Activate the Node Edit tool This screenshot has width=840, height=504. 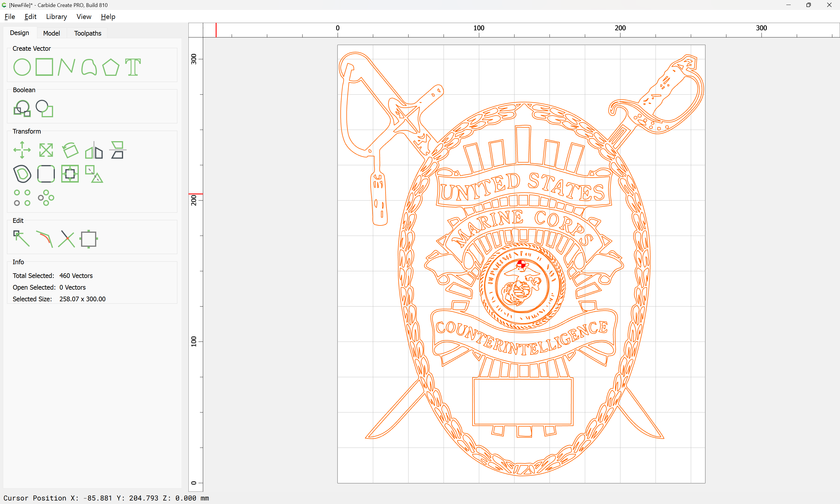tap(21, 239)
